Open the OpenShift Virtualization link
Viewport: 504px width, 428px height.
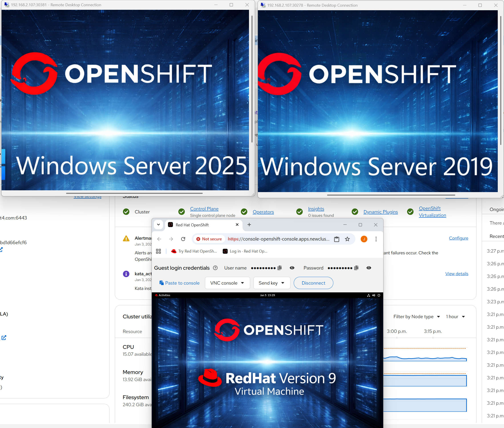click(x=432, y=212)
